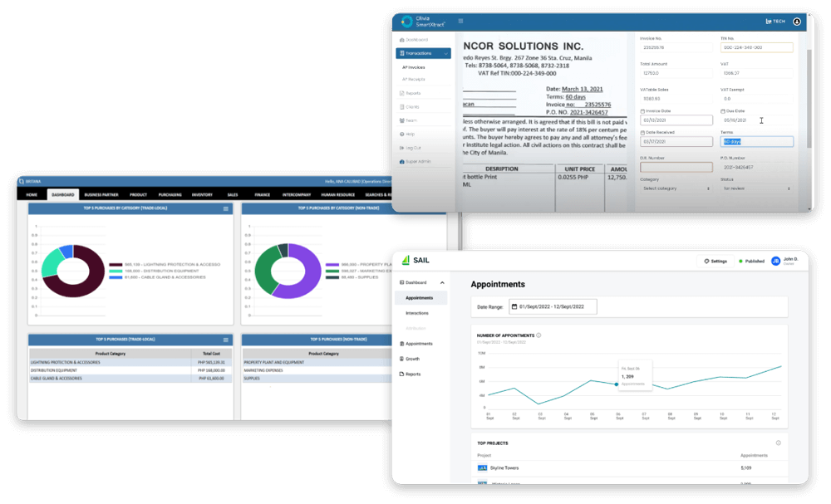Open the INTERCOMPANY tab
This screenshot has height=504, width=831.
pyautogui.click(x=297, y=195)
